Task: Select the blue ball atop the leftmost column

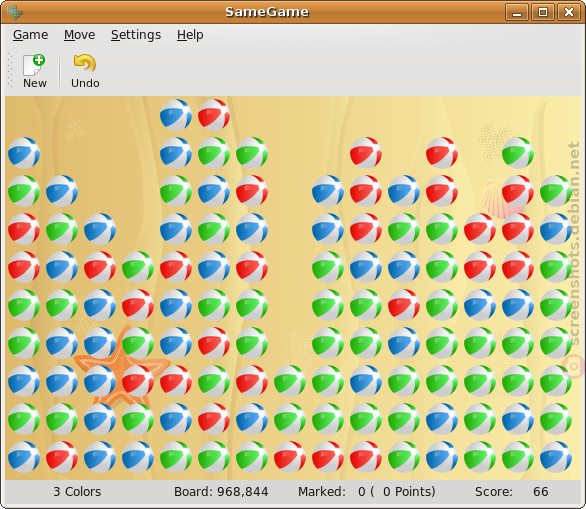Action: click(x=24, y=153)
